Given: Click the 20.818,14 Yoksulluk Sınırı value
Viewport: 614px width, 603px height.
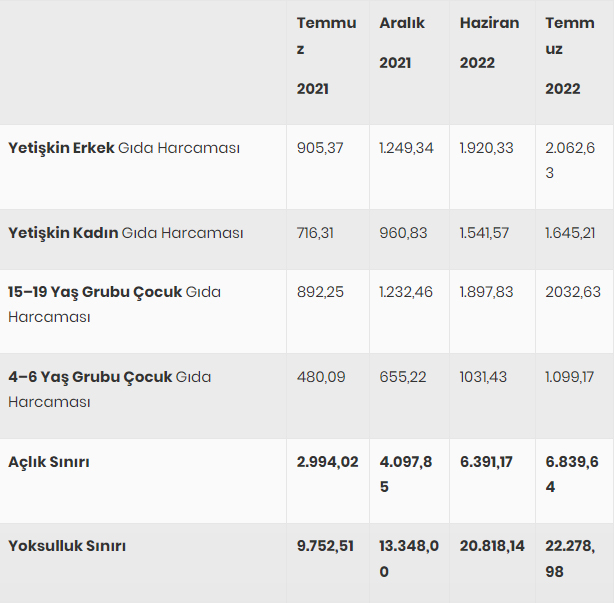Looking at the screenshot, I should (x=492, y=546).
